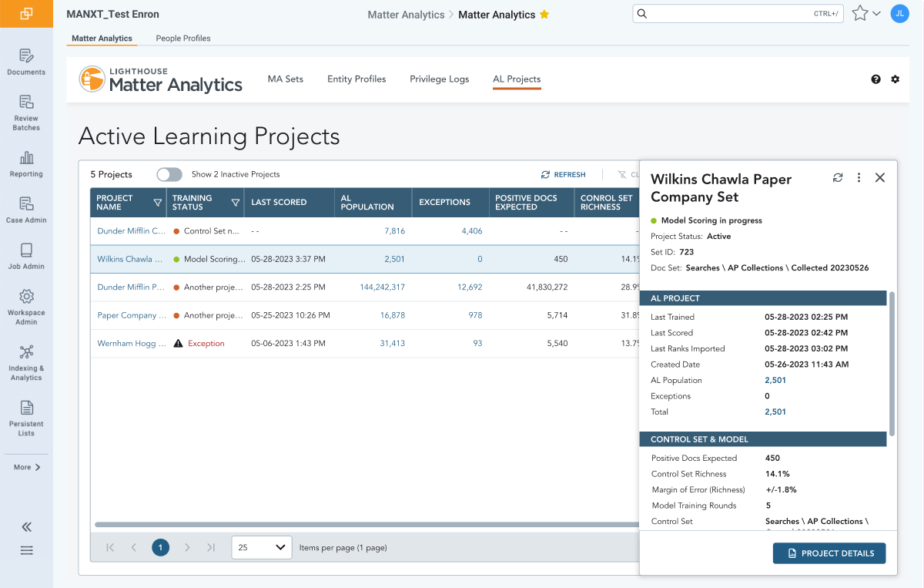Click AL population value 144,242,317
This screenshot has height=588, width=924.
click(382, 287)
